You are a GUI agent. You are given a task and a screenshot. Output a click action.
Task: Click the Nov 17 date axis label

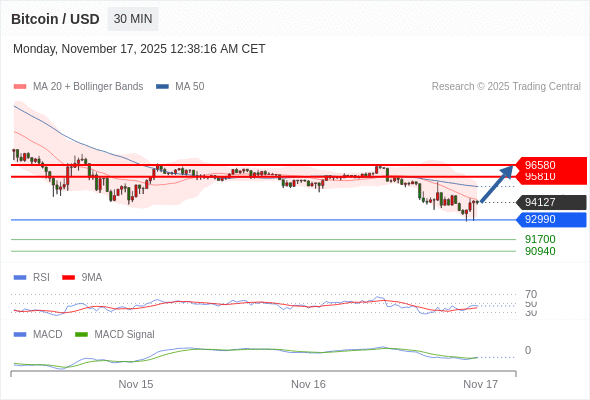481,384
